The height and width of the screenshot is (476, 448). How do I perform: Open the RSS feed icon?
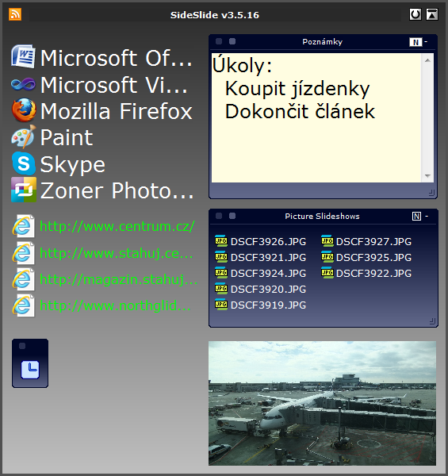pos(15,14)
